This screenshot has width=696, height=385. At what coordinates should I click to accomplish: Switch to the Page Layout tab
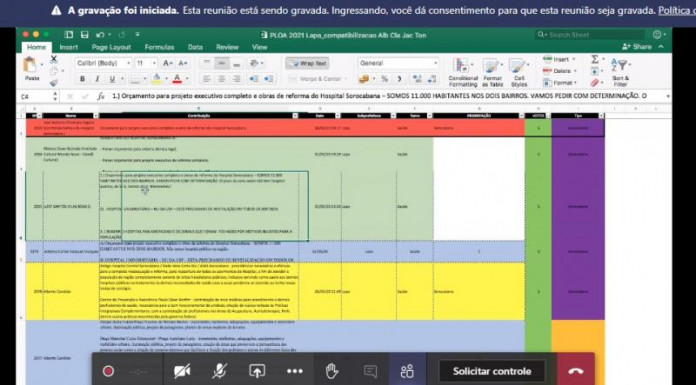111,47
